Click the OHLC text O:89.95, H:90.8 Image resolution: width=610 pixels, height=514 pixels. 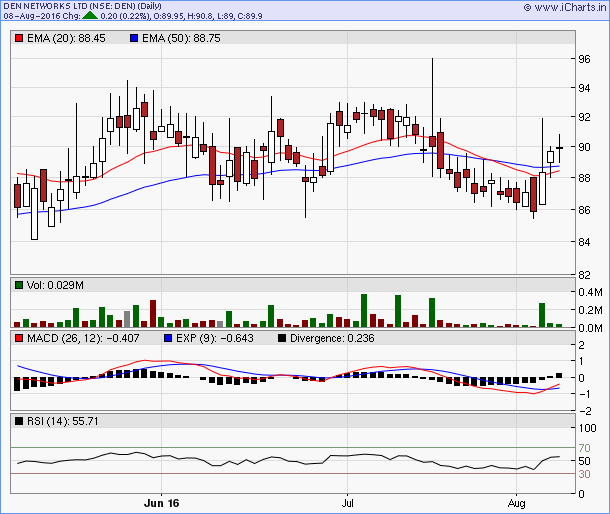point(185,16)
